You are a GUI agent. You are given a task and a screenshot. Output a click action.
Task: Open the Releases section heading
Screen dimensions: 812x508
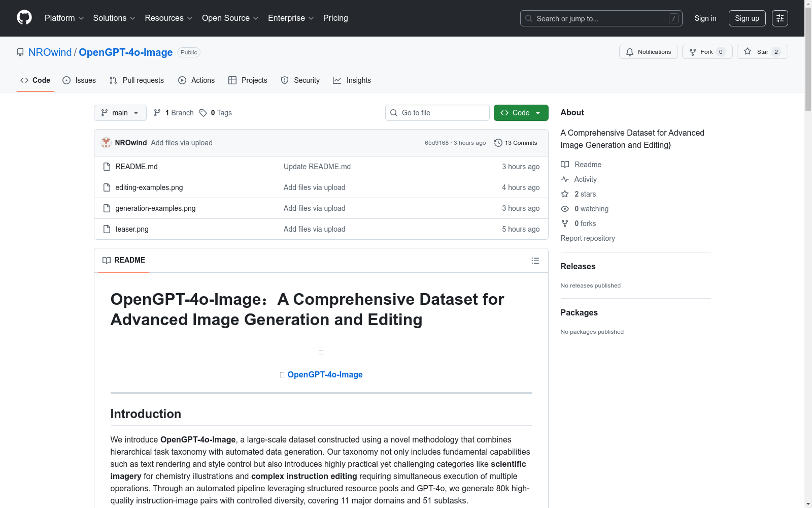578,266
